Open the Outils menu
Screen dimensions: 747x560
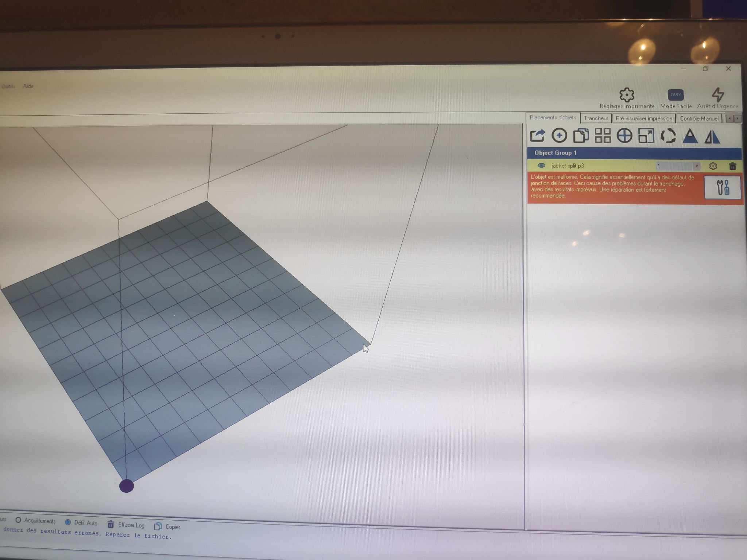point(8,86)
